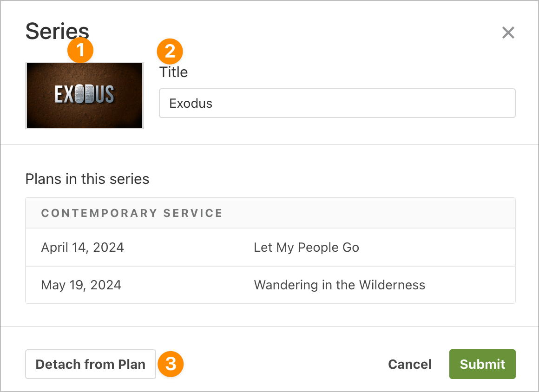Click the Exodus text value in Title
The height and width of the screenshot is (392, 539).
point(191,104)
